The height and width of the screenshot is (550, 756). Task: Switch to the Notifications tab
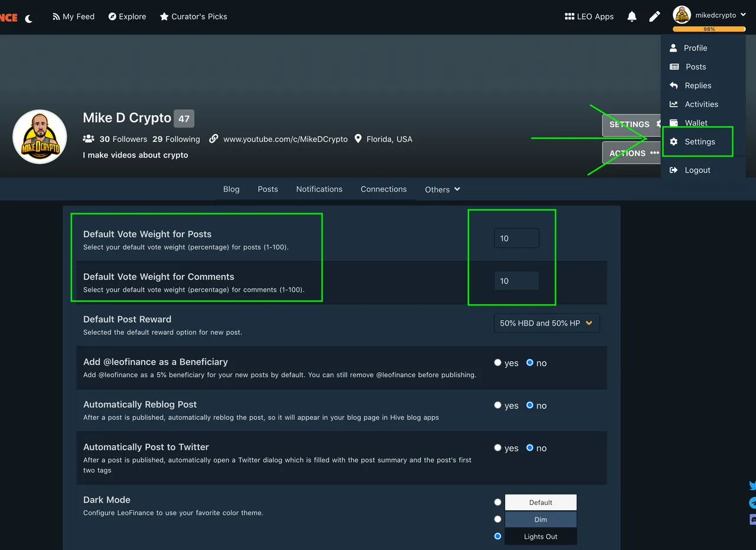(x=320, y=189)
